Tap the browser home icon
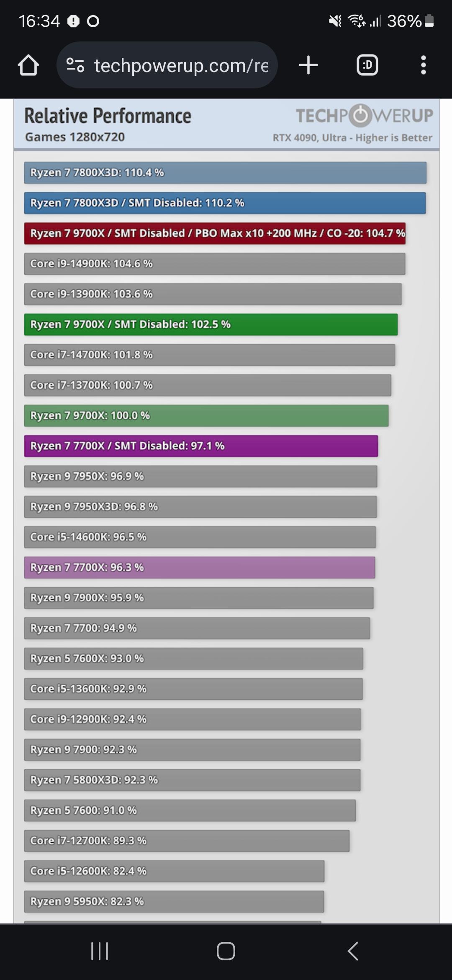 coord(28,65)
